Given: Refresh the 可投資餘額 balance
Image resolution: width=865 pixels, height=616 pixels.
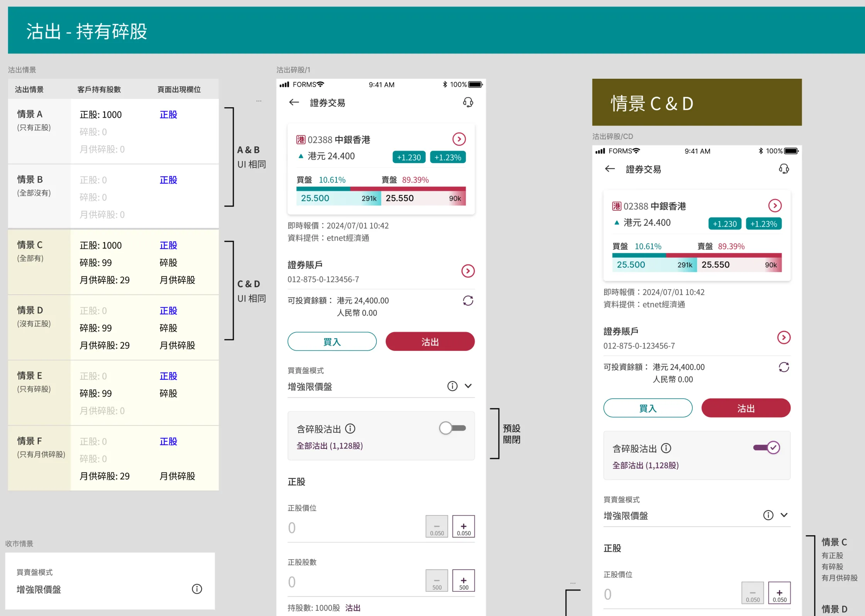Looking at the screenshot, I should pos(468,301).
